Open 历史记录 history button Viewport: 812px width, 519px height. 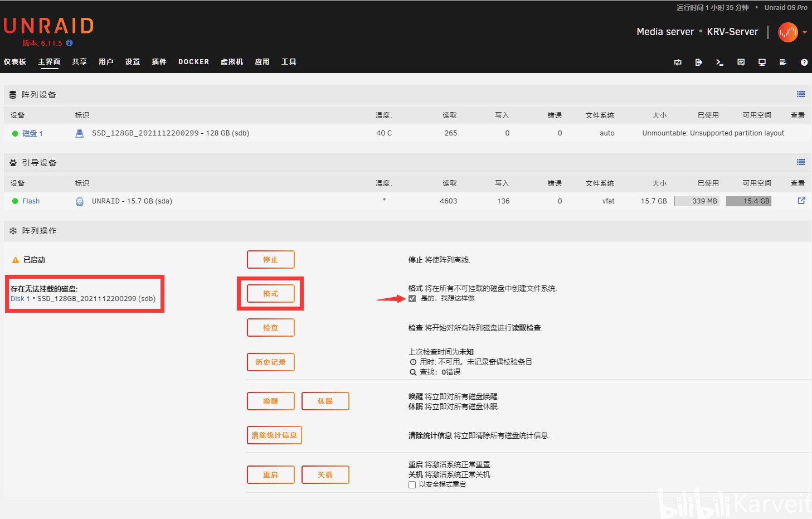[x=271, y=362]
